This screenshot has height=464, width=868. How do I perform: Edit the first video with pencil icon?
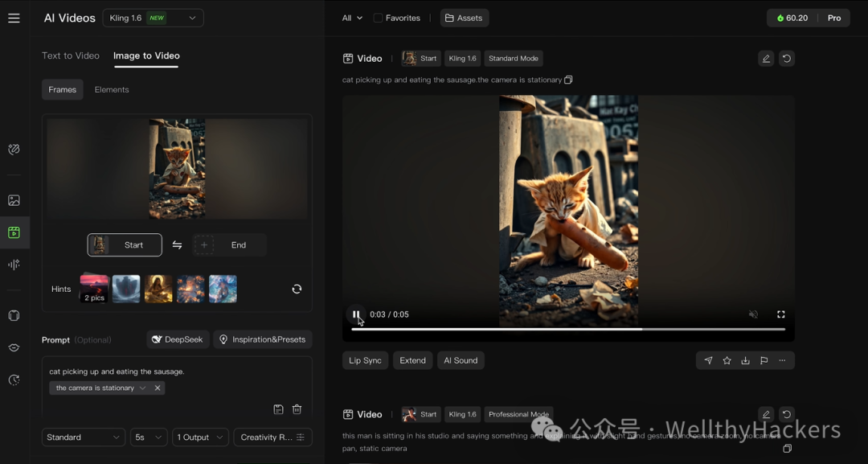coord(766,58)
